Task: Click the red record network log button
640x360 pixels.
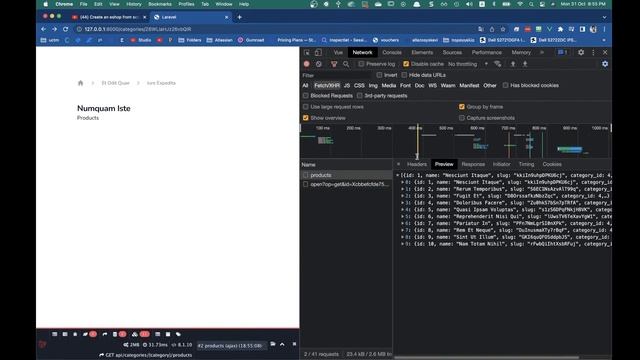Action: (x=307, y=64)
